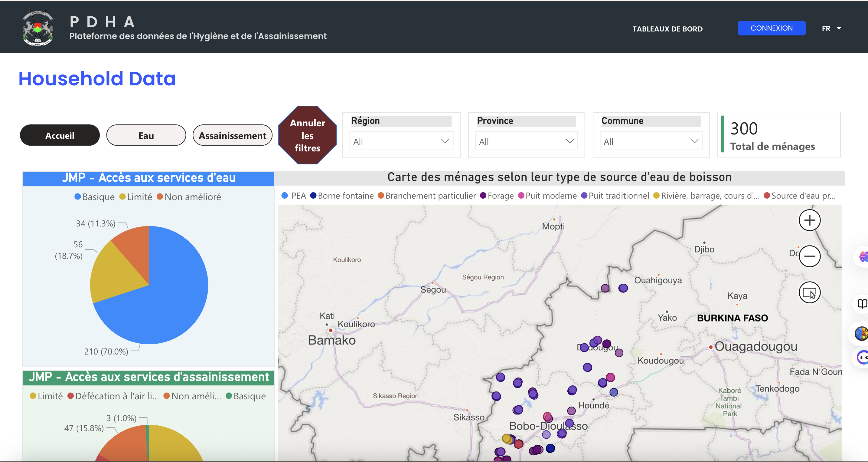The height and width of the screenshot is (462, 868).
Task: Zoom in on the household map
Action: tap(809, 220)
